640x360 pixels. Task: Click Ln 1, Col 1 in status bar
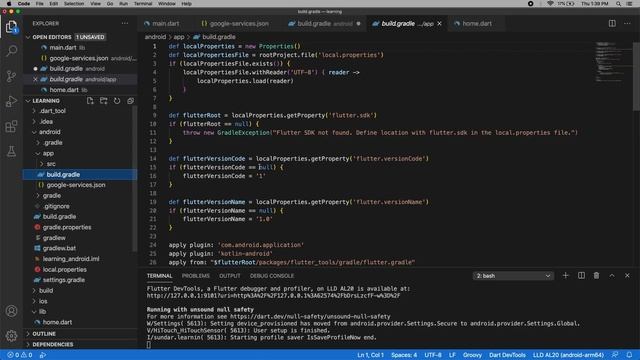(370, 355)
